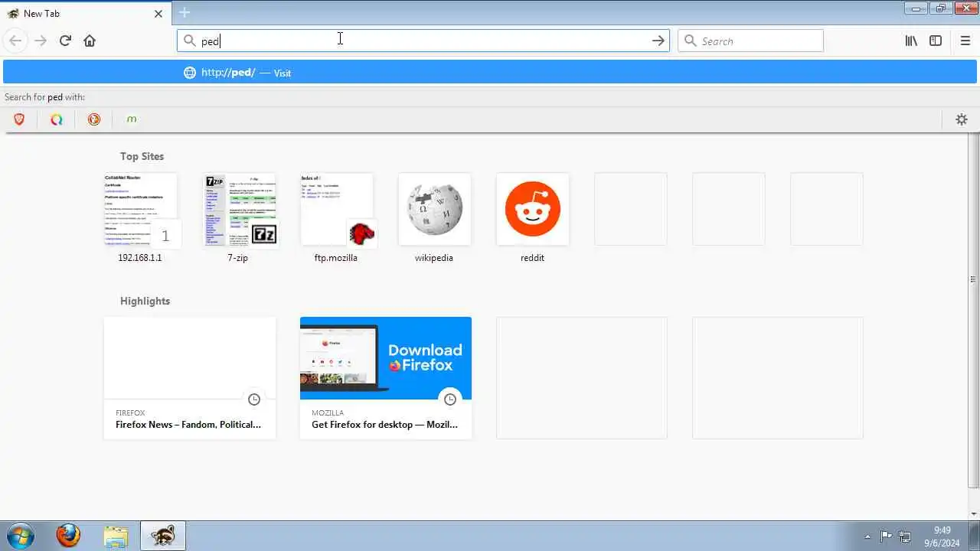The image size is (980, 551).
Task: Click the history clock icon on Download Firefox card
Action: (x=450, y=399)
